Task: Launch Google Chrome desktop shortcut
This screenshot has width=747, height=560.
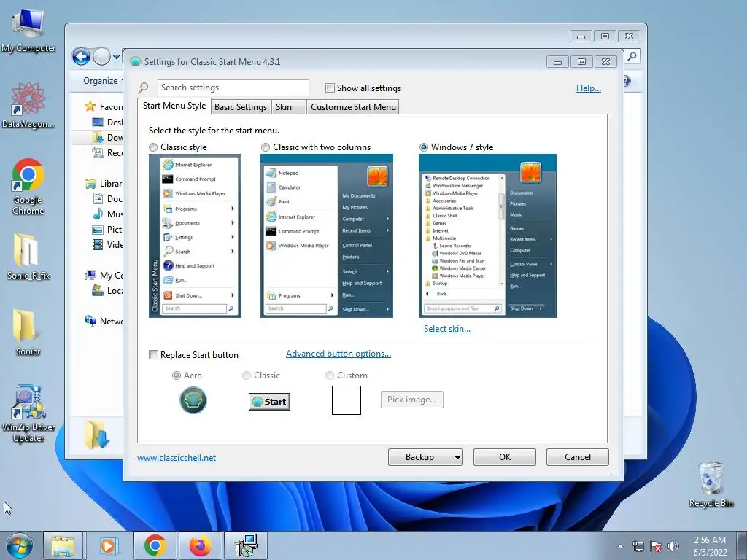Action: [x=28, y=187]
